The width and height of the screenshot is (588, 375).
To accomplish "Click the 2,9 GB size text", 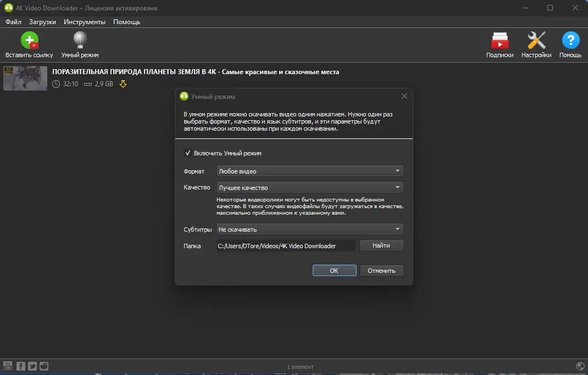I will point(104,84).
